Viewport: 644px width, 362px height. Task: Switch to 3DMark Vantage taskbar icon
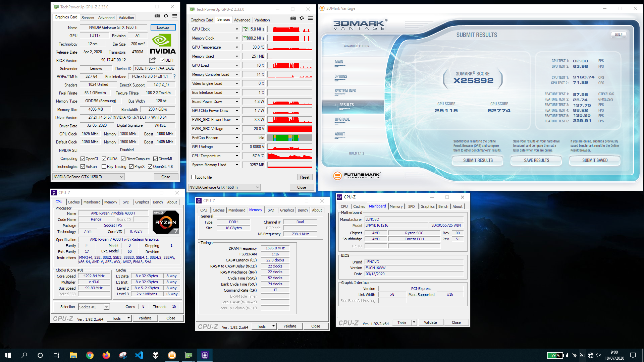(172, 355)
